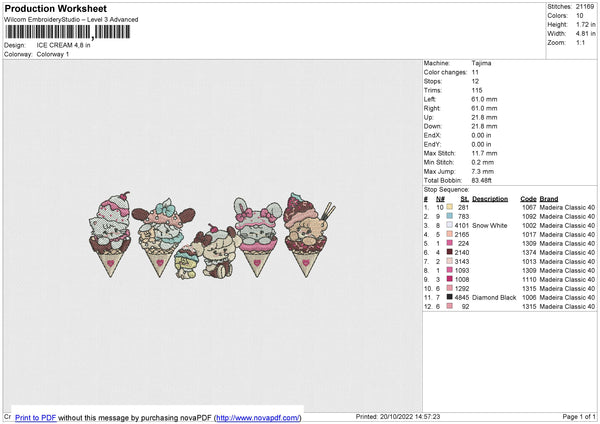The image size is (600, 424).
Task: Select the magenta swatch with 1008 stitches
Action: click(450, 279)
